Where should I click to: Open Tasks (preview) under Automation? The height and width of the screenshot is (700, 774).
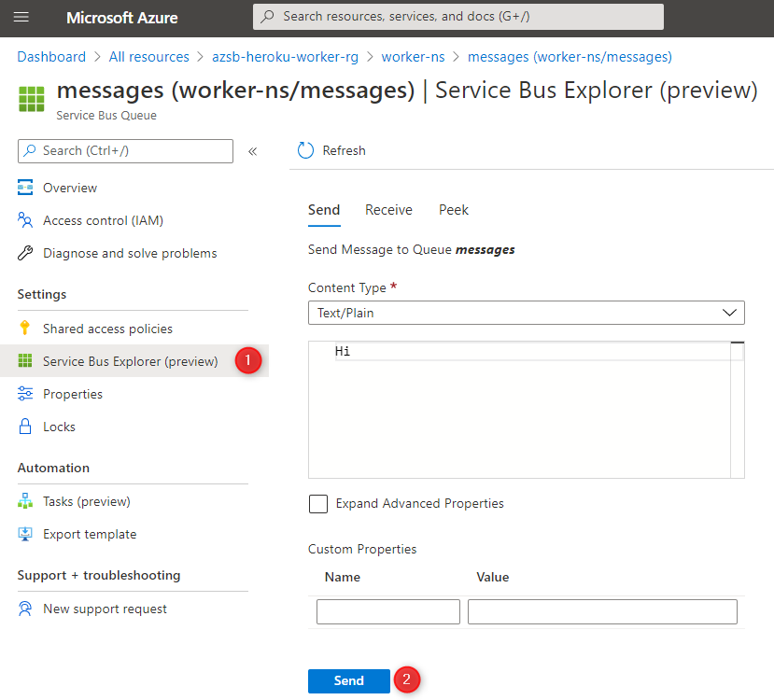coord(86,501)
